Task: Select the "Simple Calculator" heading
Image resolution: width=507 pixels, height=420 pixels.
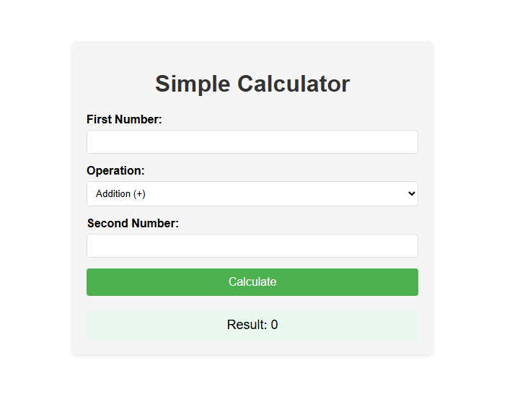Action: pos(252,84)
